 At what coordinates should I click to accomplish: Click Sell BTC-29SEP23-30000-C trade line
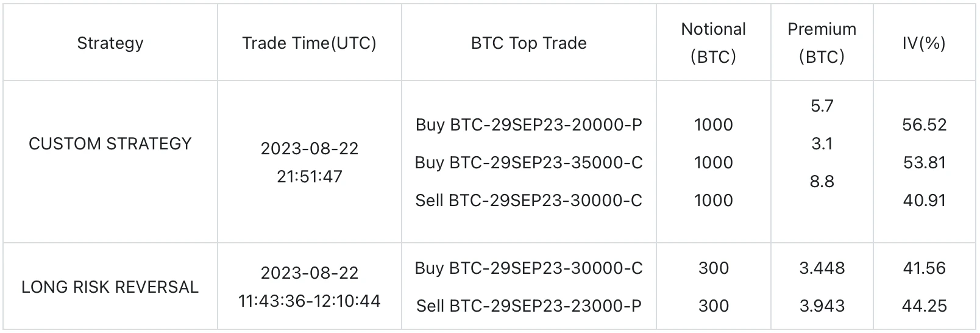click(529, 201)
